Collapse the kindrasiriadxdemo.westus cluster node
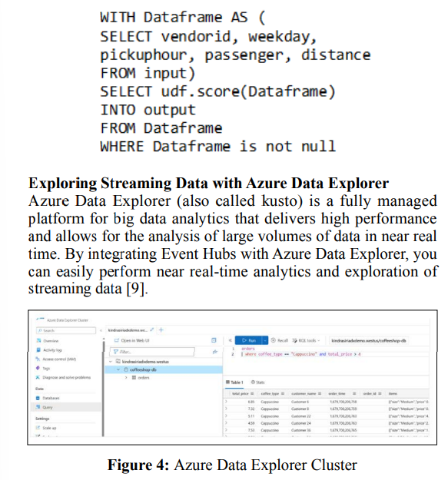 111,362
